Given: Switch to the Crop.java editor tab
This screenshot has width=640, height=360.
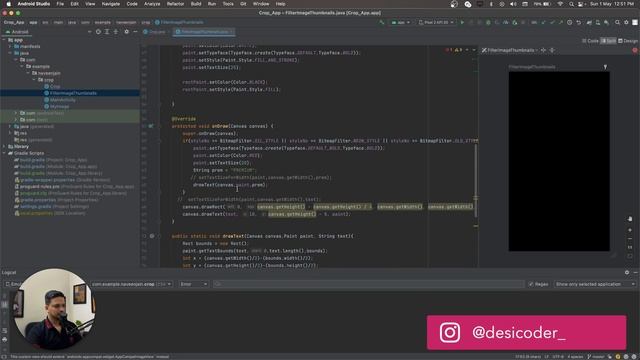Looking at the screenshot, I should (x=155, y=32).
